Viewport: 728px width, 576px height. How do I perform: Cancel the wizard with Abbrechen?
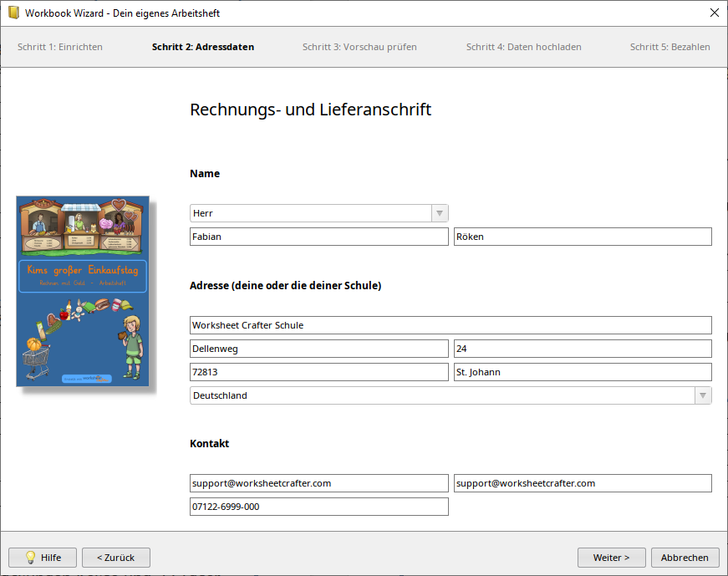pos(685,558)
